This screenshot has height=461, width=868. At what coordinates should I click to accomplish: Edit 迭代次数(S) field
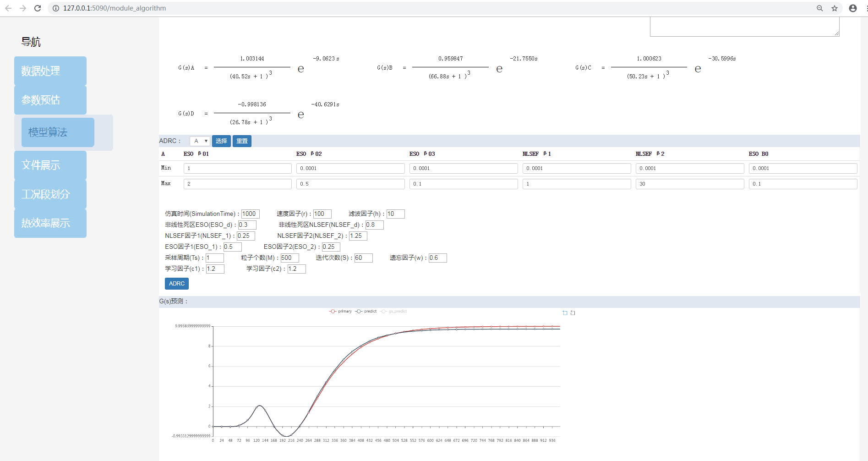(364, 258)
